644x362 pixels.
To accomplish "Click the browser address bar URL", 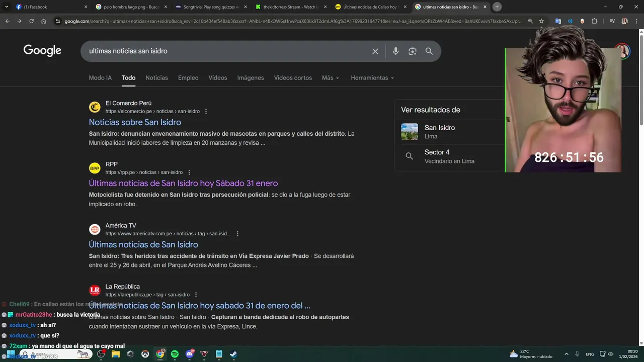I will pyautogui.click(x=293, y=21).
